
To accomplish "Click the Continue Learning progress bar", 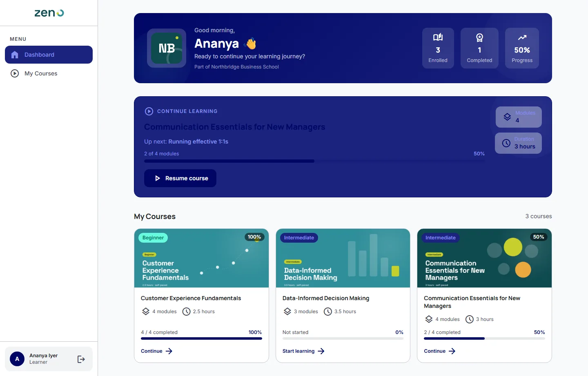I will pos(314,161).
